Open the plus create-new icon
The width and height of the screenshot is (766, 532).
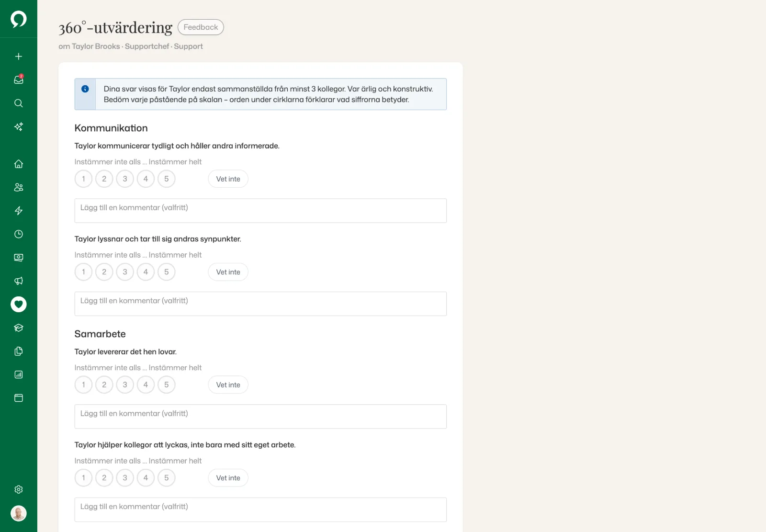pos(19,57)
